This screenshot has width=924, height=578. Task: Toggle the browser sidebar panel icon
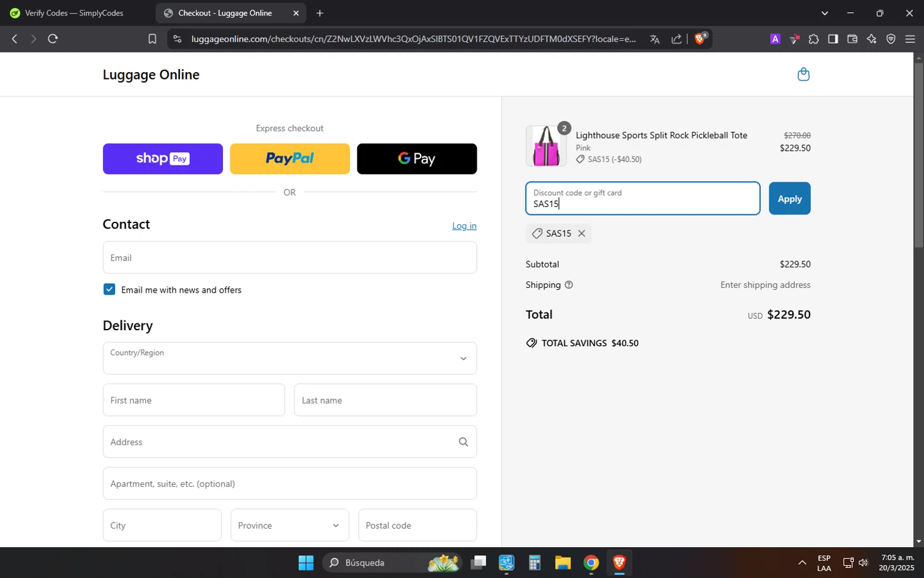(x=833, y=39)
